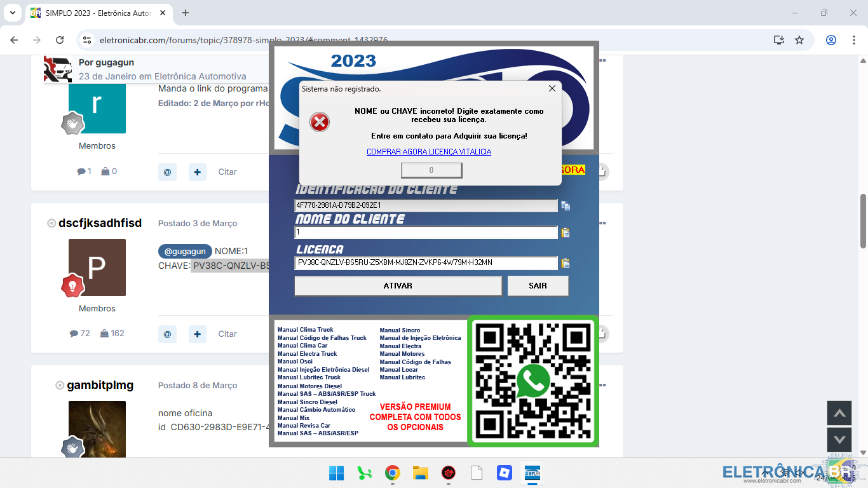Click the scroll-to-top up arrow button
The height and width of the screenshot is (488, 868).
pyautogui.click(x=839, y=413)
